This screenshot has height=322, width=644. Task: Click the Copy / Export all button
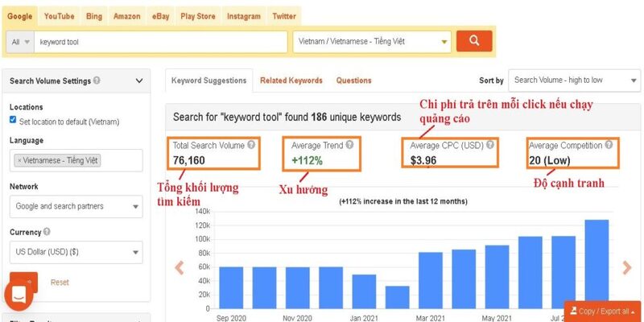(602, 311)
